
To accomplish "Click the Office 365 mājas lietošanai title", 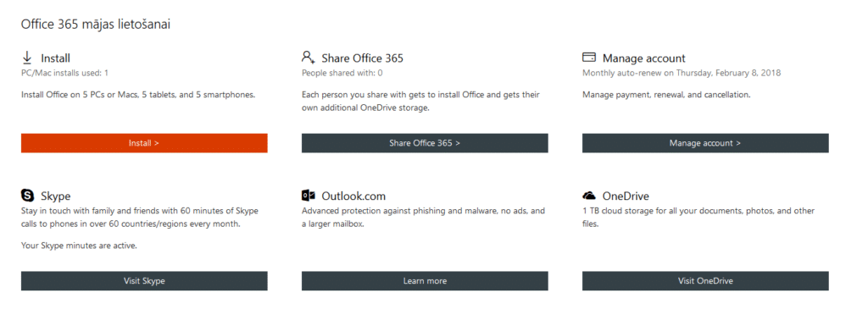I will click(x=95, y=25).
